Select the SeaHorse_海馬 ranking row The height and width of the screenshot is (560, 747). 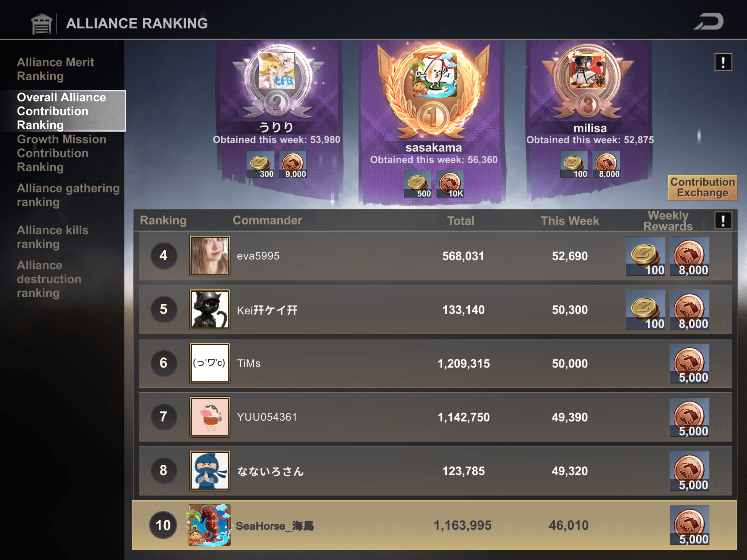(434, 525)
